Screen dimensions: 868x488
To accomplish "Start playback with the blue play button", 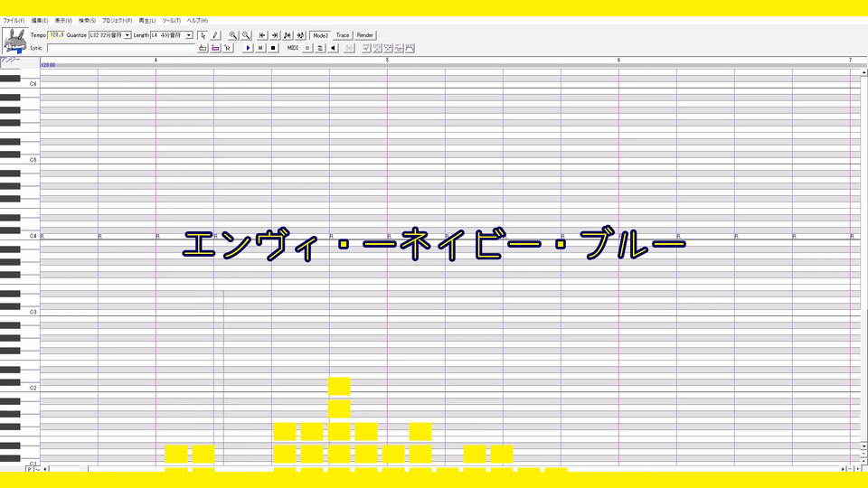I will pos(248,48).
